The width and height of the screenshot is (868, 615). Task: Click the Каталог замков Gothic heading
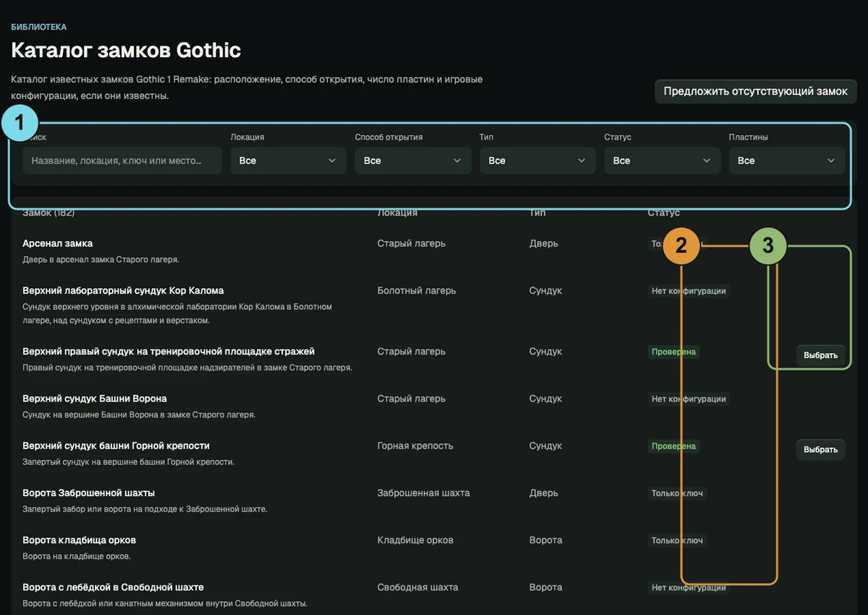coord(126,50)
